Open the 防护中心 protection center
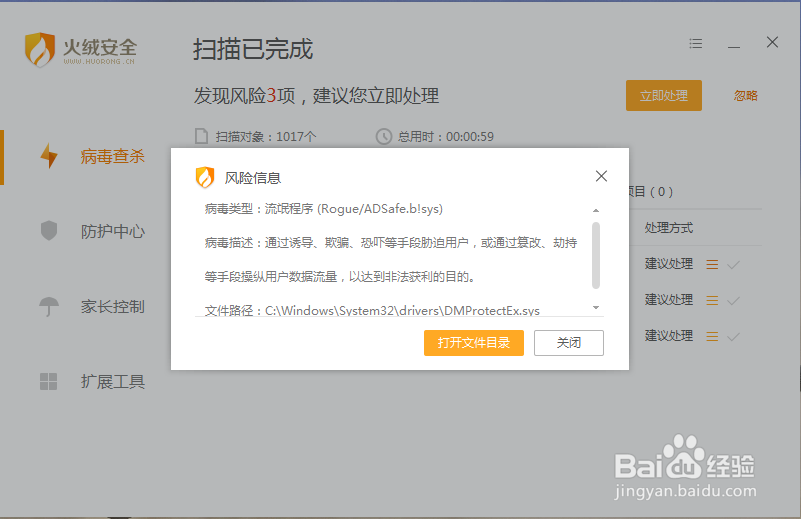This screenshot has width=801, height=519. coord(112,231)
